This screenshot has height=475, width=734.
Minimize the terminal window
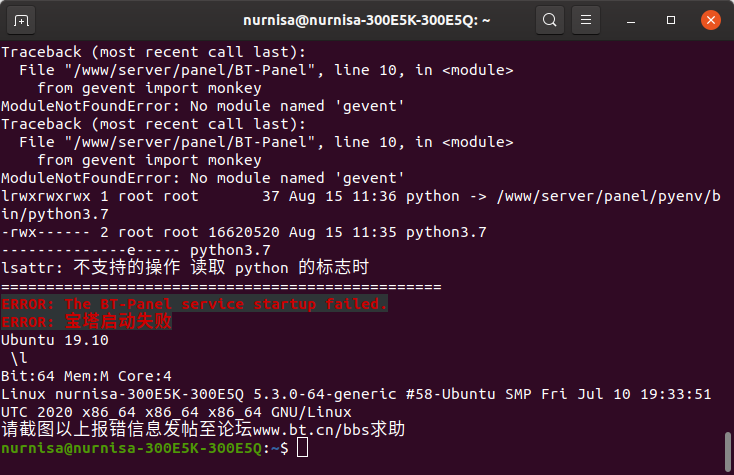tap(631, 21)
